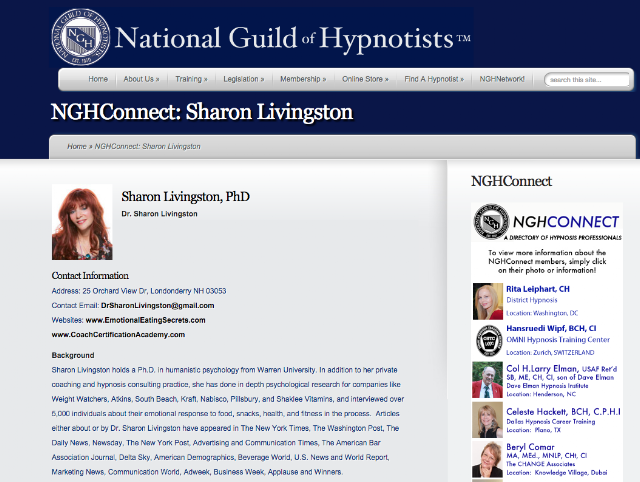Screen dimensions: 640x482
Task: Open Beryl Comar's profile photo
Action: click(x=487, y=459)
